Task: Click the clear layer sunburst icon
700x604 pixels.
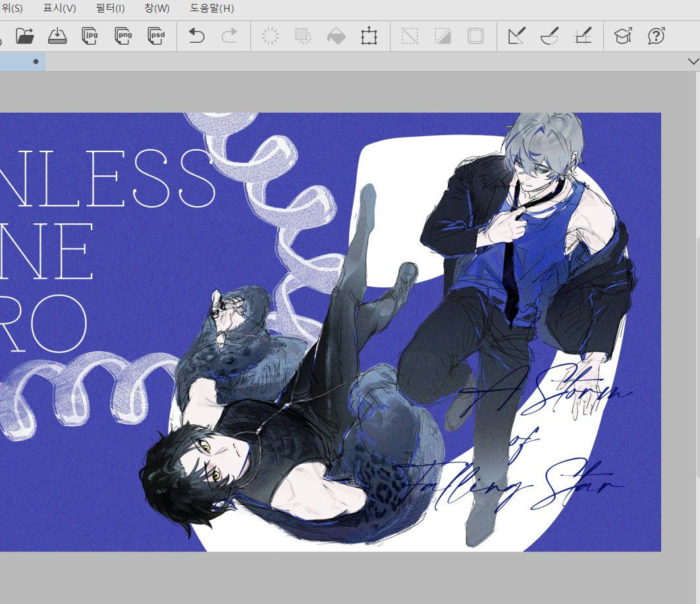Action: pyautogui.click(x=270, y=36)
